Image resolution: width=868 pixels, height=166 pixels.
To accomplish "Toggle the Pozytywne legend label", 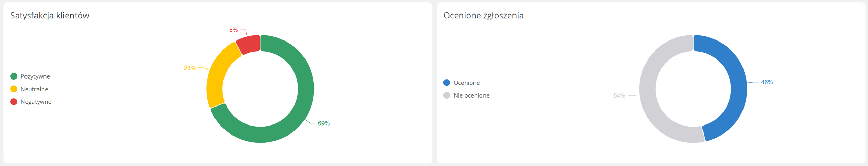I will coord(35,76).
